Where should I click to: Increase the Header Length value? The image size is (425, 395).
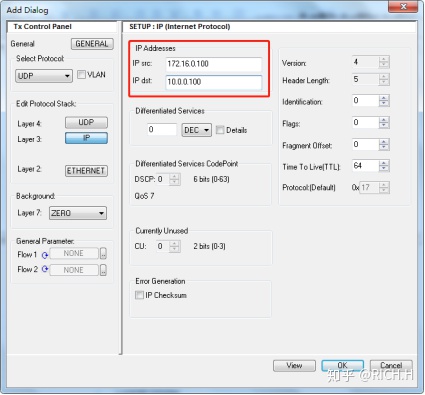click(x=384, y=77)
